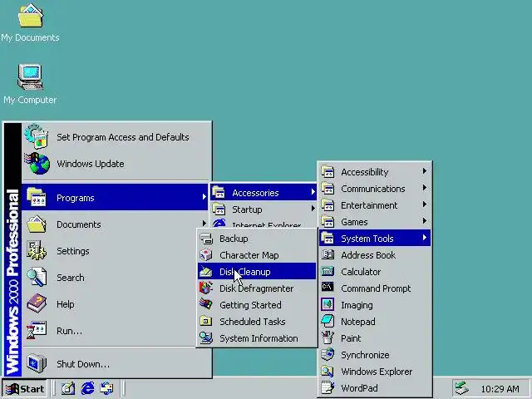Click the Windows Update label
The height and width of the screenshot is (399, 532).
point(91,164)
